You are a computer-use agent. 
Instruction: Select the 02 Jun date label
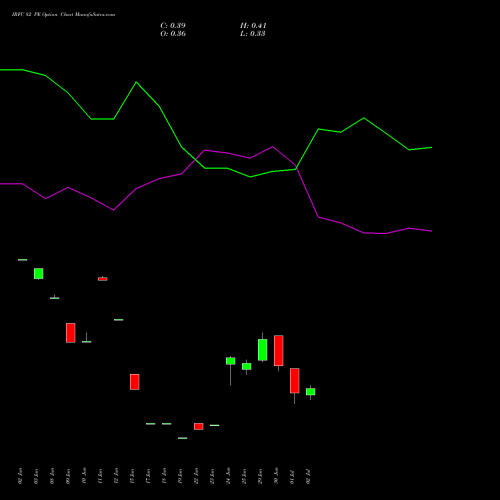[20, 476]
